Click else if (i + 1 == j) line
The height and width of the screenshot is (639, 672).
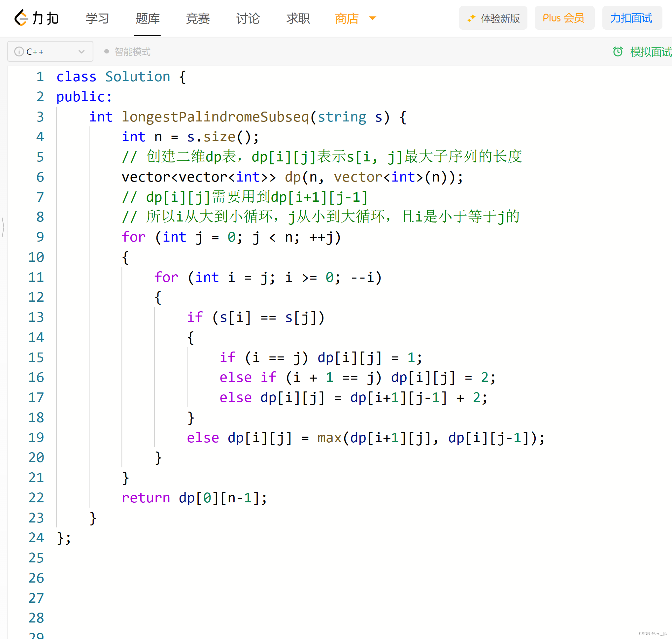point(358,377)
